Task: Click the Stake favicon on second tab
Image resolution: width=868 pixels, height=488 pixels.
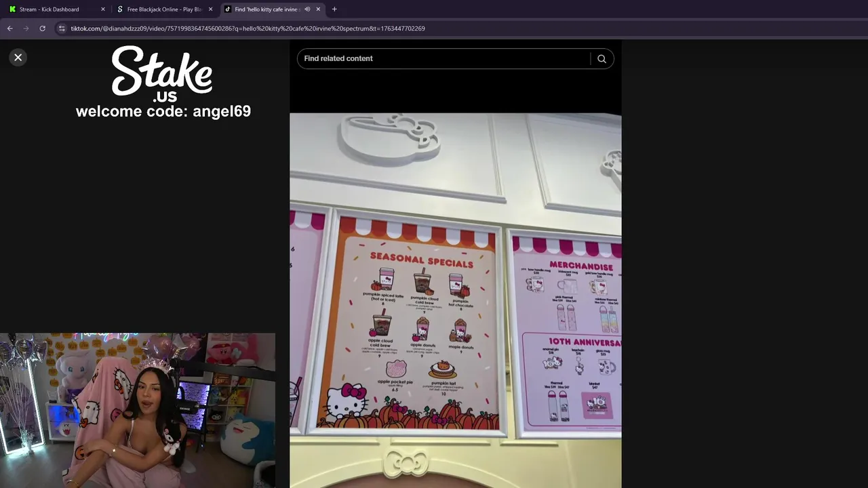Action: (120, 9)
